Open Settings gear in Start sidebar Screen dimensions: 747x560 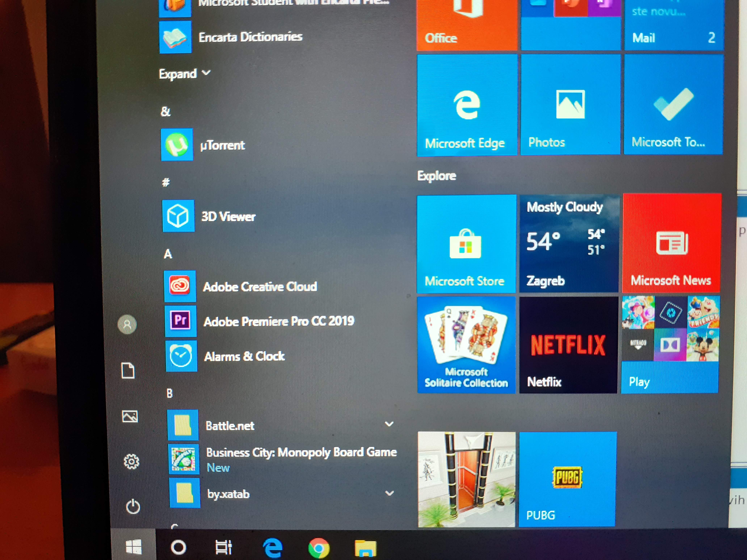131,461
